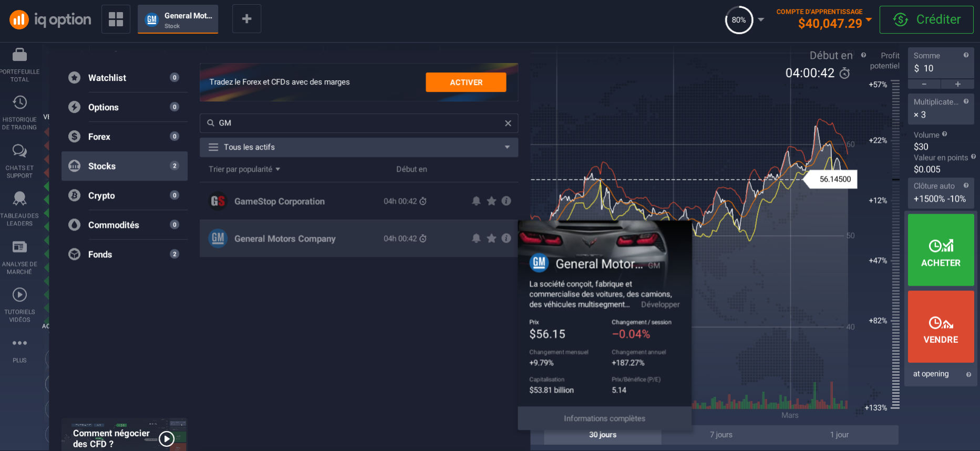Toggle alert bell for GameStop Corporation
The image size is (980, 451).
click(476, 201)
